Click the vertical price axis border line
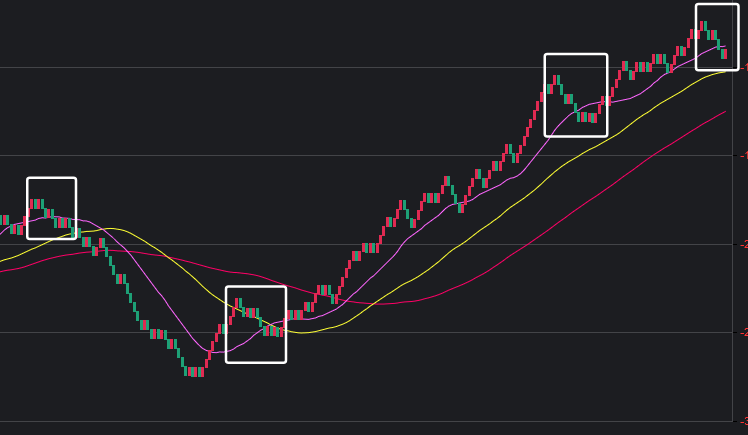Image resolution: width=748 pixels, height=435 pixels. pos(733,250)
